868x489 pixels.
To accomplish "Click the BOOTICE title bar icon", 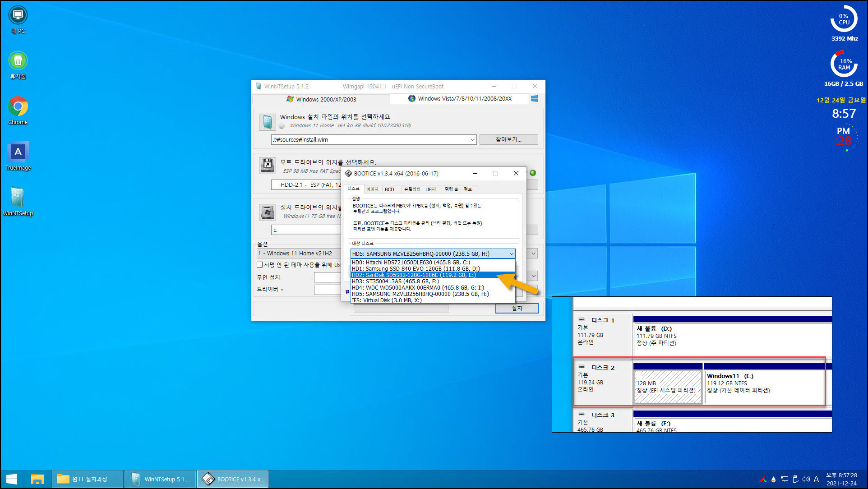I will (348, 173).
